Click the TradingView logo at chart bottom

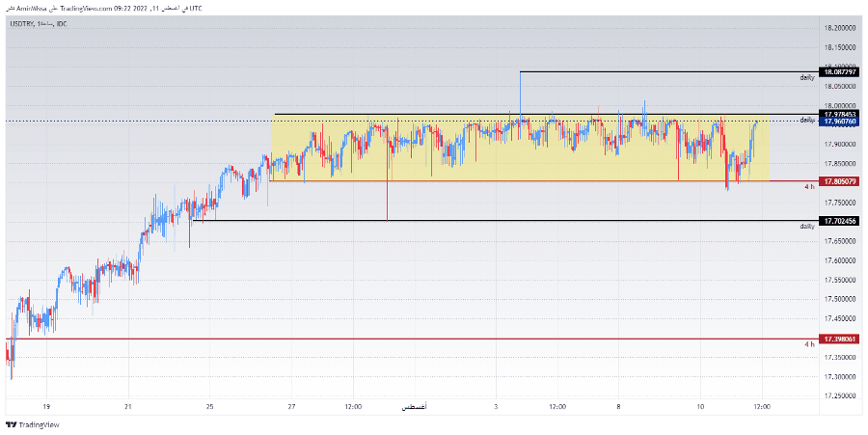pyautogui.click(x=32, y=425)
